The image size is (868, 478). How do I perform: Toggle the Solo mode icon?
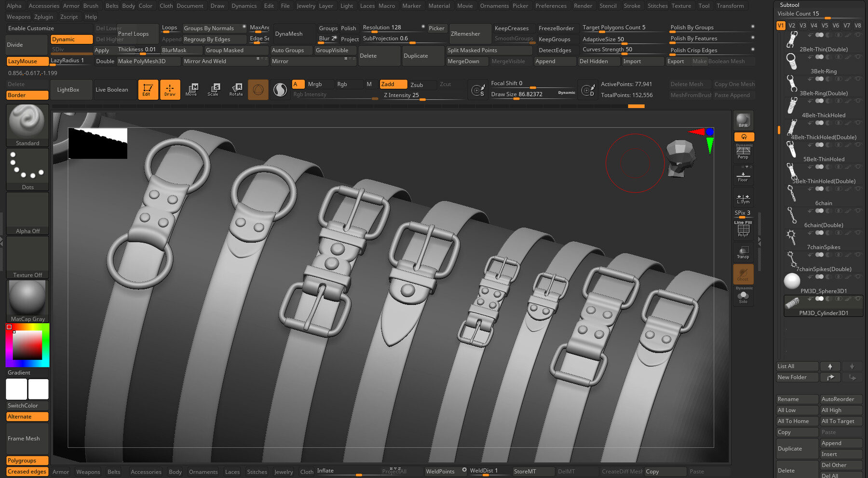coord(743,296)
